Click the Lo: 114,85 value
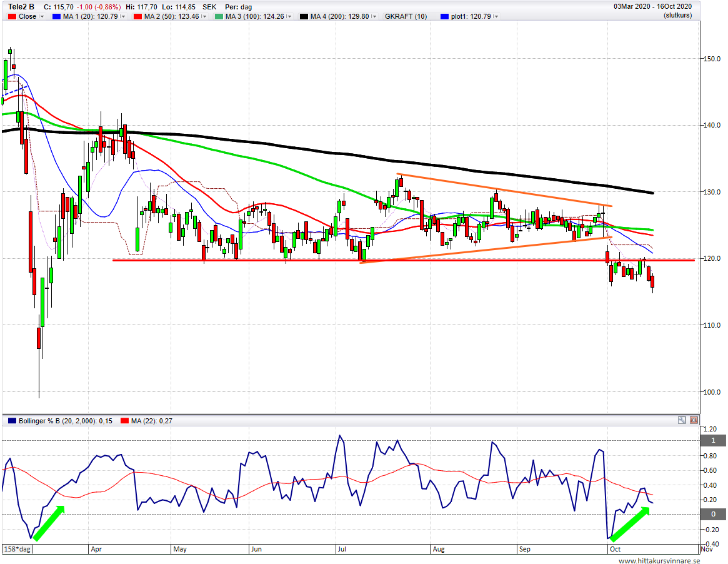The image size is (728, 564). pyautogui.click(x=179, y=7)
